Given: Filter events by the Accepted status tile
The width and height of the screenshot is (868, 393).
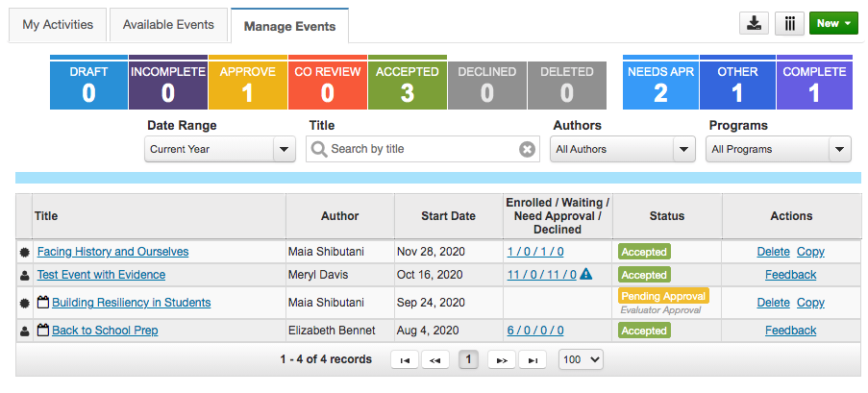Looking at the screenshot, I should 407,83.
